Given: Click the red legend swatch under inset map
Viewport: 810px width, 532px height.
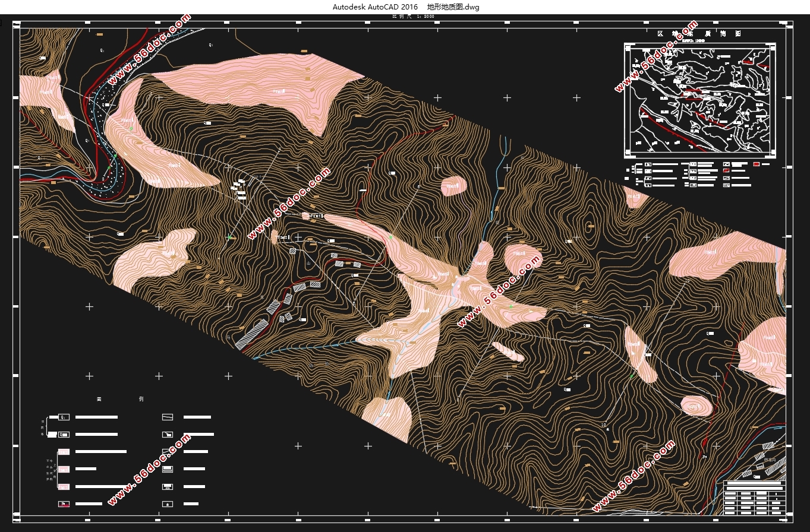Looking at the screenshot, I should 757,164.
